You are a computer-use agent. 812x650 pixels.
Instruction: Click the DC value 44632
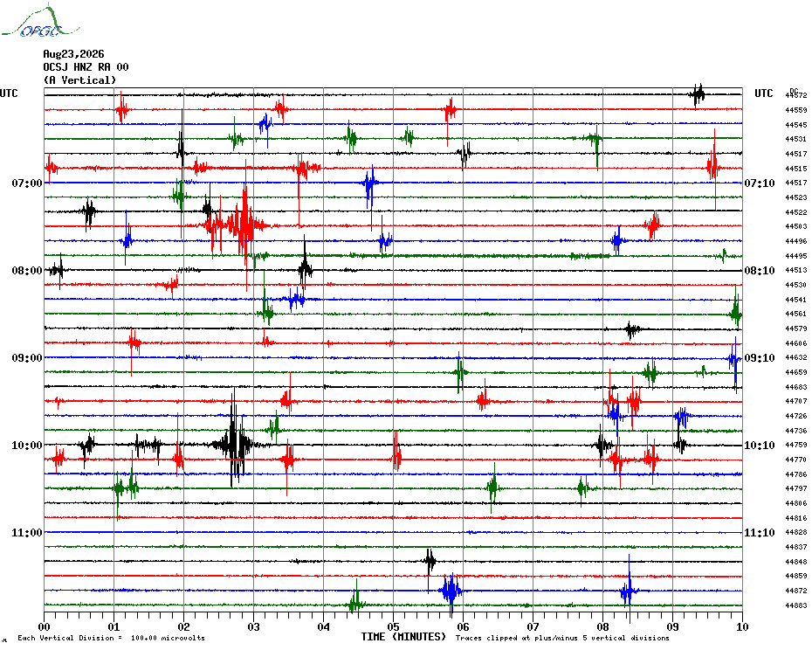[796, 357]
